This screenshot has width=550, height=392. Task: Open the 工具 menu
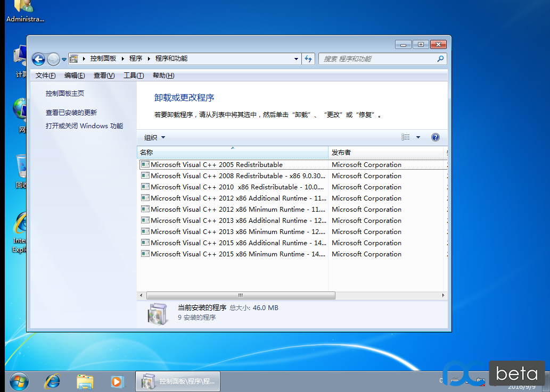pyautogui.click(x=134, y=75)
